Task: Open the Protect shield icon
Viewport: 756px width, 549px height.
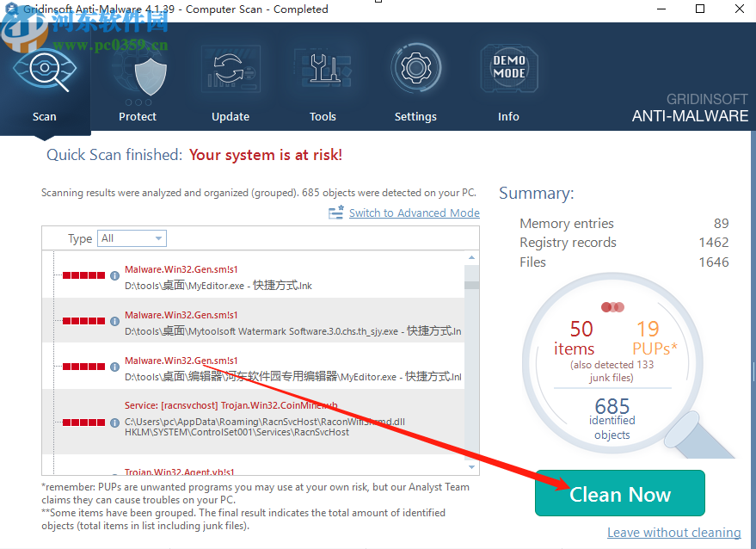Action: click(x=151, y=77)
